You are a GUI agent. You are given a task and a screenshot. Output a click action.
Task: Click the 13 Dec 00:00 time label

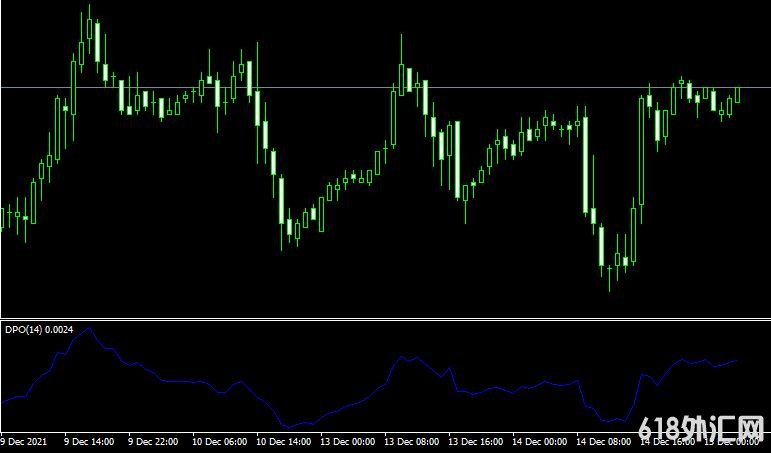(347, 442)
